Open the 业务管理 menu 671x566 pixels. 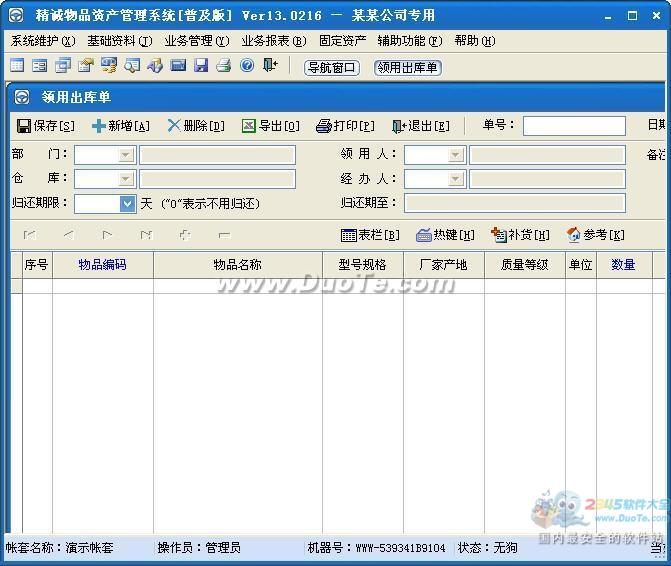[196, 41]
